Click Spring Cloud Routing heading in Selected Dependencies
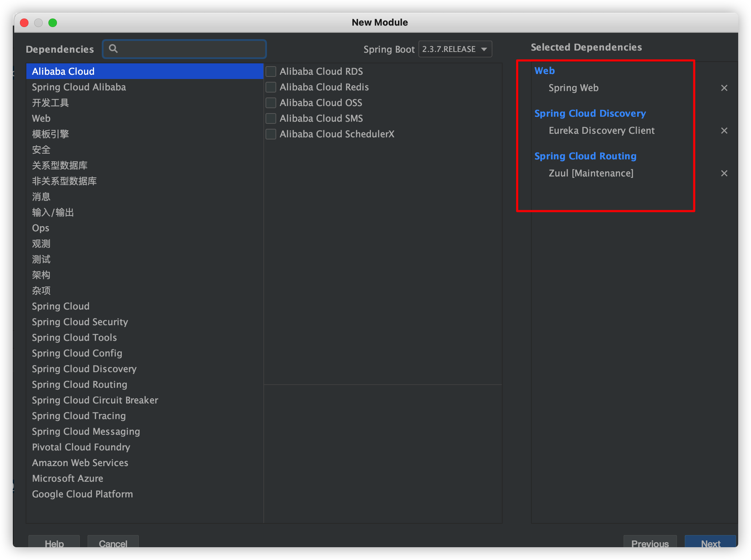Image resolution: width=751 pixels, height=560 pixels. point(585,156)
